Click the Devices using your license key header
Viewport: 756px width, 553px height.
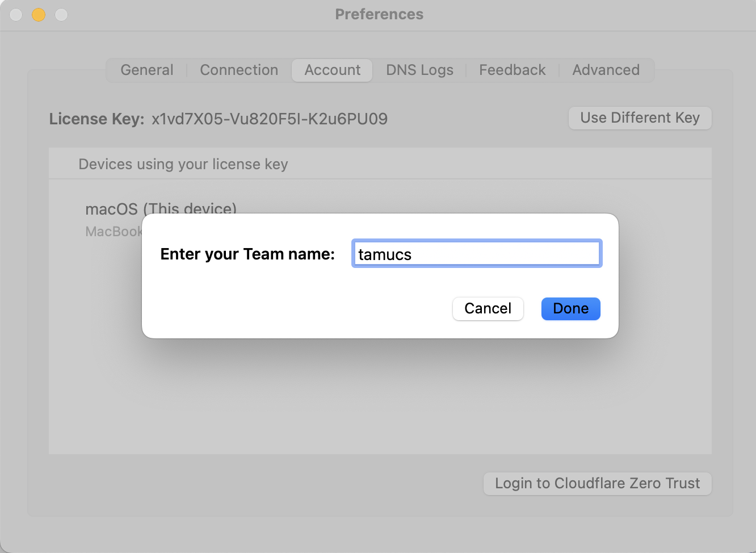183,164
